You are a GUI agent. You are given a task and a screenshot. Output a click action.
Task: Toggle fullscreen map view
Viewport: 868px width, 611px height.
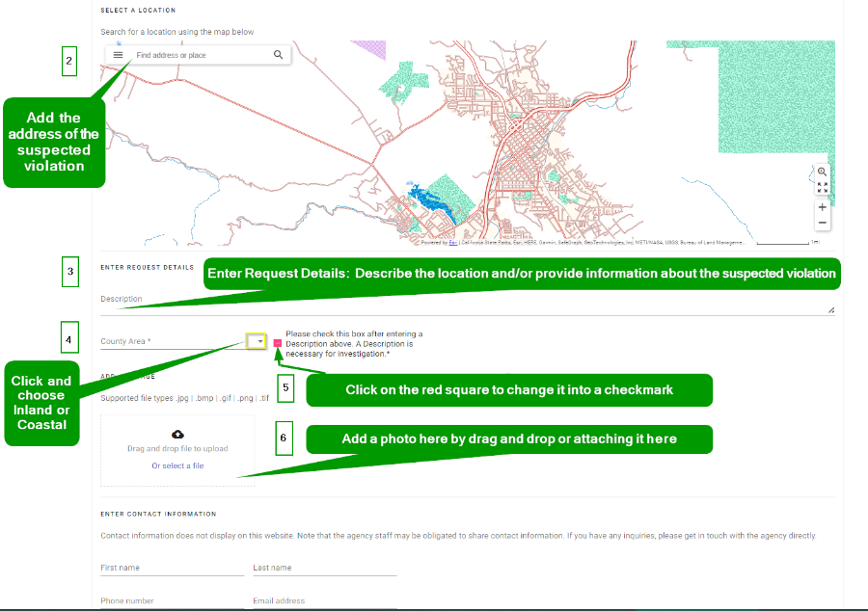(x=822, y=187)
